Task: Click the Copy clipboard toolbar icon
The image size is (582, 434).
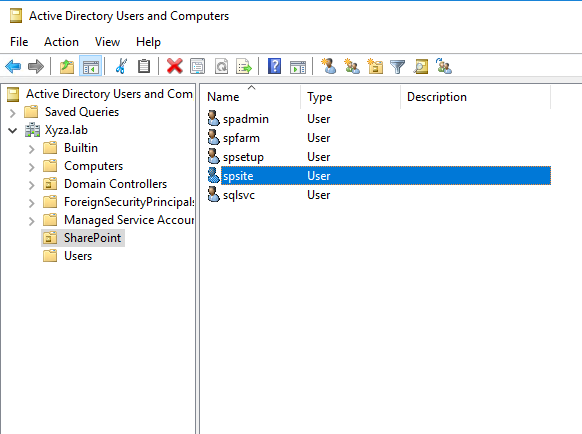Action: click(x=144, y=67)
